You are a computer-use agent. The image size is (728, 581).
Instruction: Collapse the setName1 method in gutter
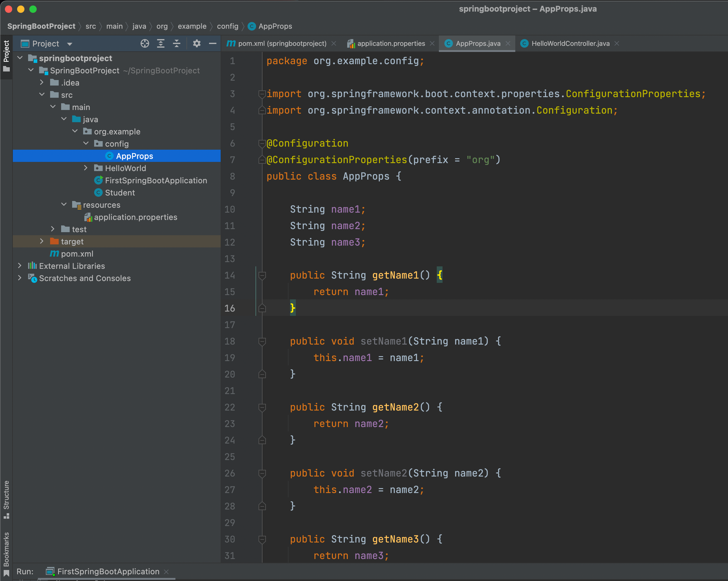pos(262,341)
